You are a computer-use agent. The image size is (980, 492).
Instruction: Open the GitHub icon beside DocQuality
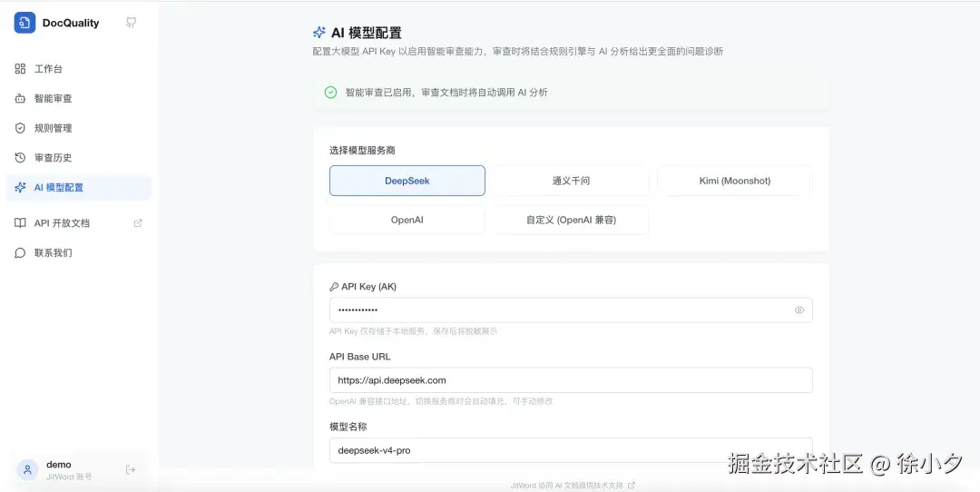coord(132,23)
